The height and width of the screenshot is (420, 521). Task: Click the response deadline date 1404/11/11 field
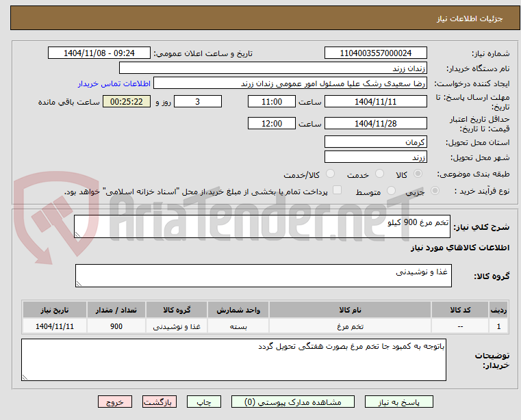click(x=375, y=102)
